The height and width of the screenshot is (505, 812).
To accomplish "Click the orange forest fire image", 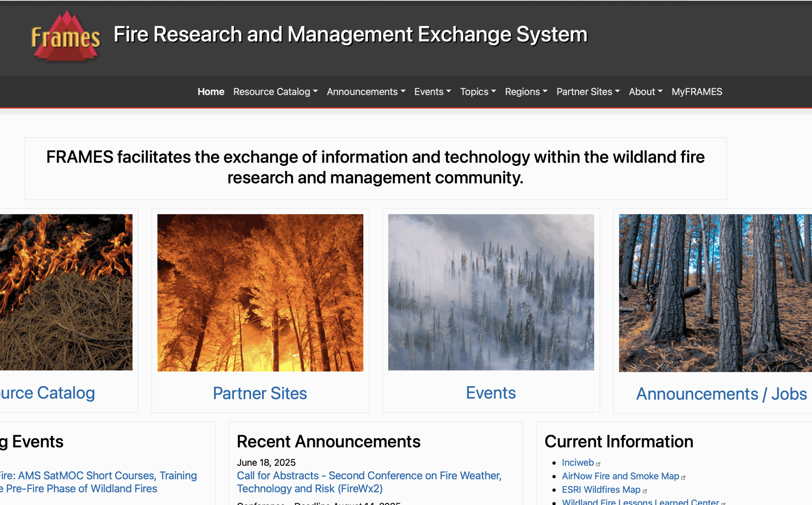I will click(x=260, y=293).
